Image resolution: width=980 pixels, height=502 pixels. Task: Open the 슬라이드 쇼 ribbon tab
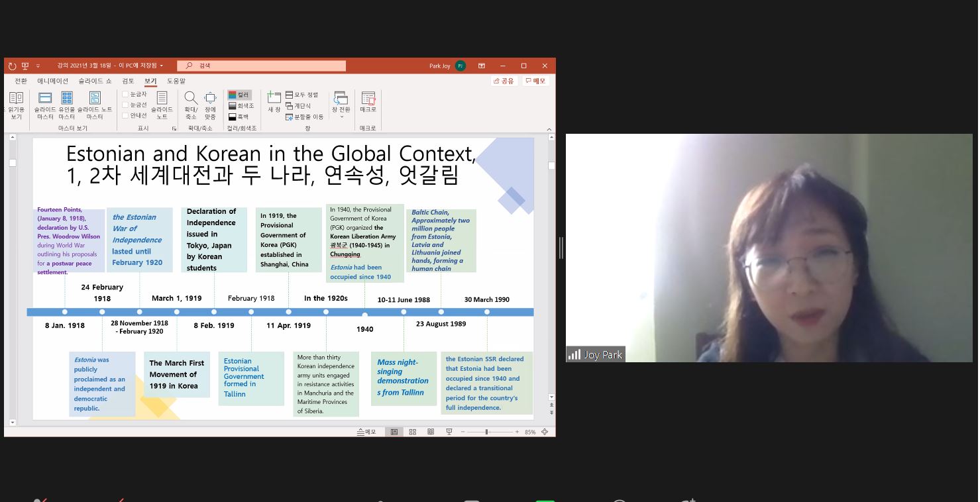coord(95,81)
